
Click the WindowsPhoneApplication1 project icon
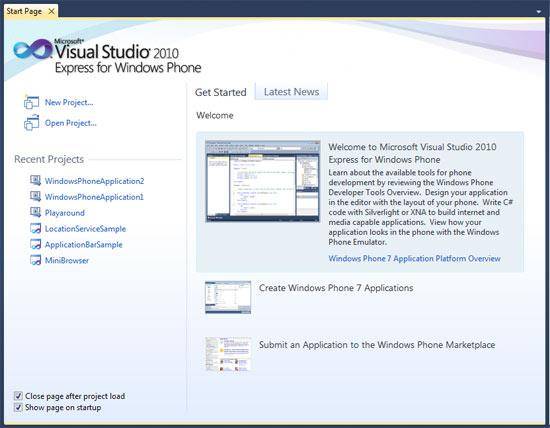coord(35,196)
